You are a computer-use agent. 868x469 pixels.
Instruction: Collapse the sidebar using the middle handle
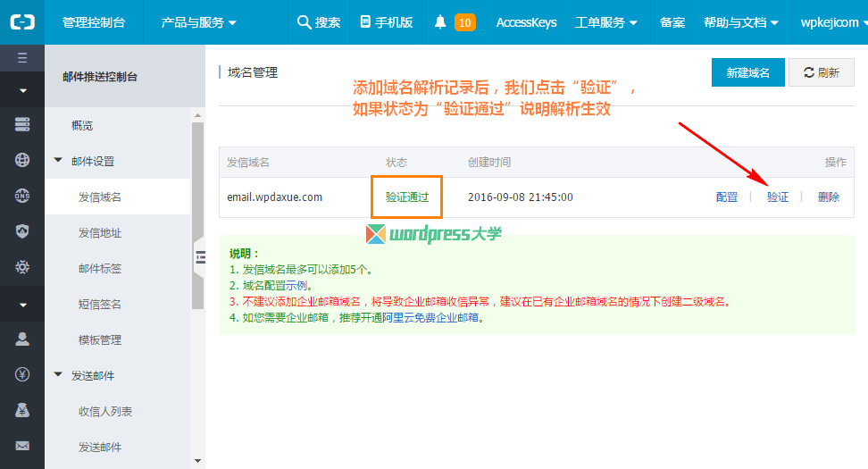coord(200,256)
